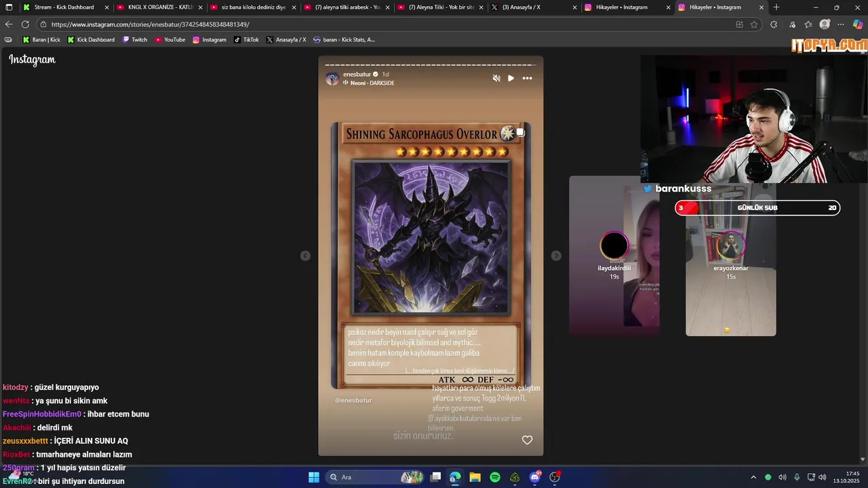The height and width of the screenshot is (488, 868).
Task: Open OBS Studio from taskbar
Action: pyautogui.click(x=555, y=477)
